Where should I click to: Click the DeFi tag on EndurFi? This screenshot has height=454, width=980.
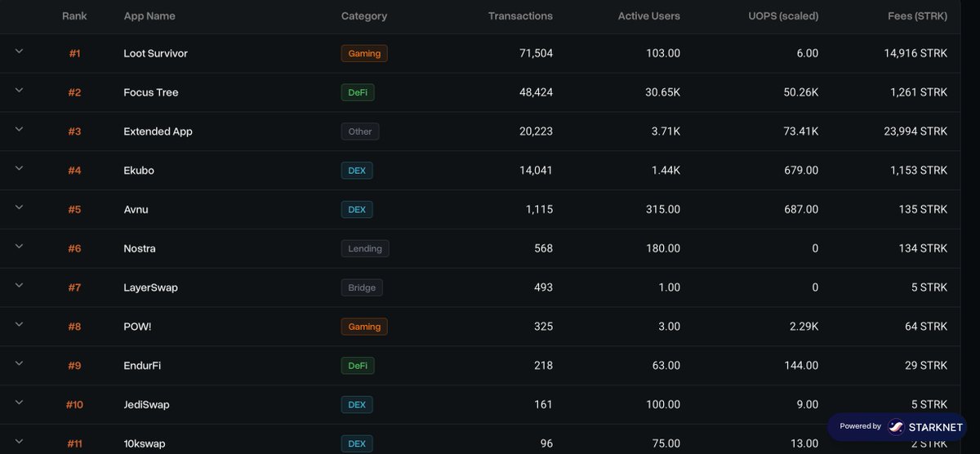(358, 366)
